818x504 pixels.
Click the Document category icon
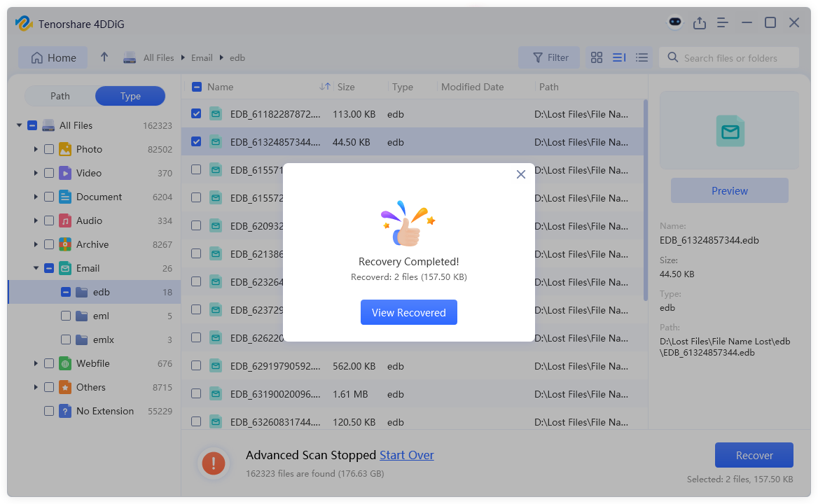pos(65,197)
